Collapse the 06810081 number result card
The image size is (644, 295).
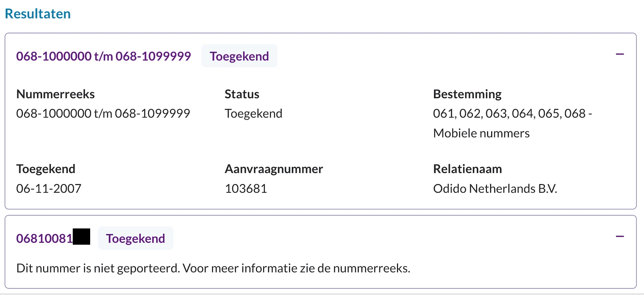pos(620,237)
